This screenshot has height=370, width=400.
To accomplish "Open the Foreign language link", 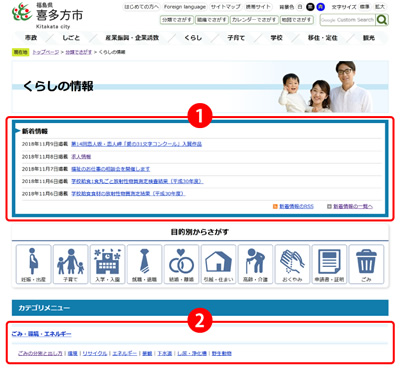I will pyautogui.click(x=185, y=7).
